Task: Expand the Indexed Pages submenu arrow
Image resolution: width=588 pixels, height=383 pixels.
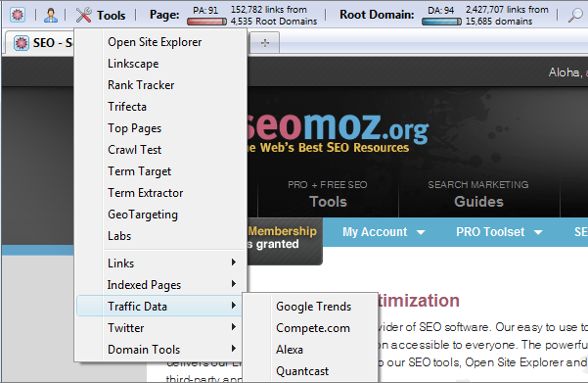Action: [x=234, y=284]
